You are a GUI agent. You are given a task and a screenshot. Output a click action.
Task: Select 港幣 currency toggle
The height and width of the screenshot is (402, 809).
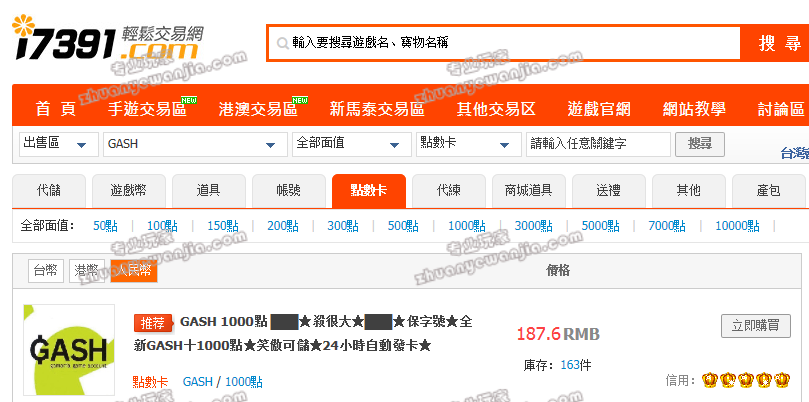[87, 271]
